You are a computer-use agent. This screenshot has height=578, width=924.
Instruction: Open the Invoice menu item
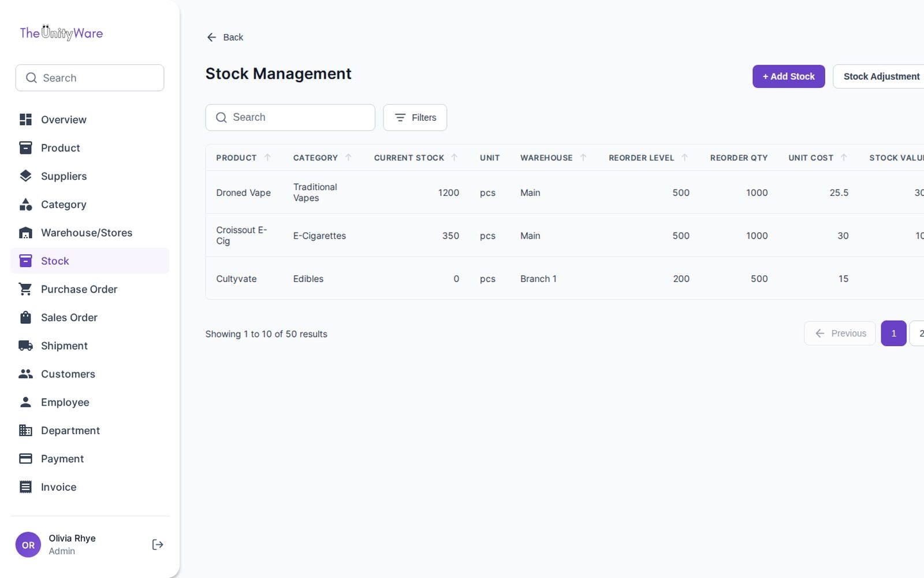(90, 487)
